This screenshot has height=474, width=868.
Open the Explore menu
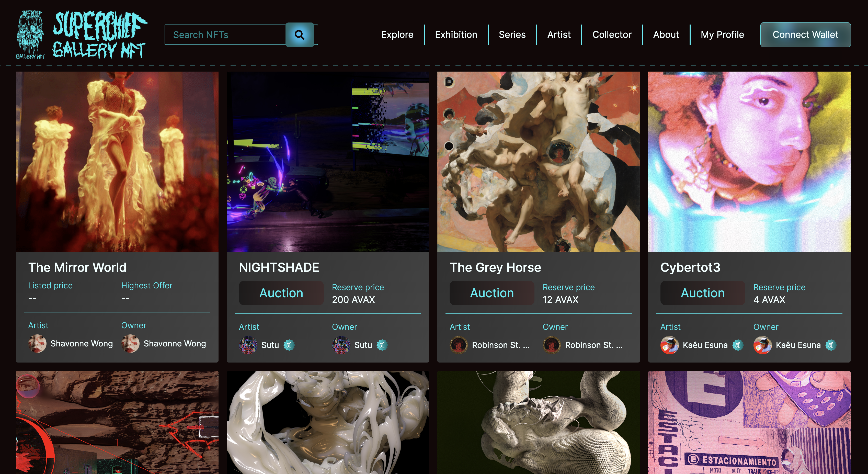pyautogui.click(x=397, y=35)
